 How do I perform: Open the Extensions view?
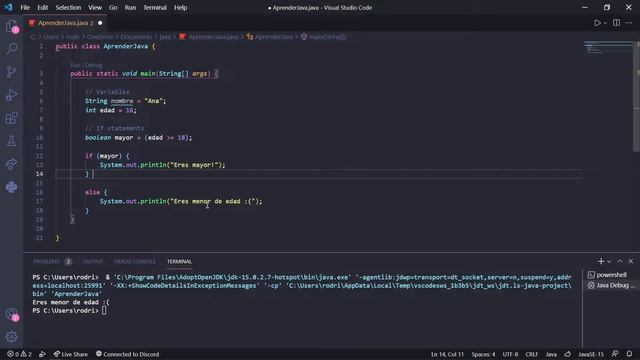[11, 118]
